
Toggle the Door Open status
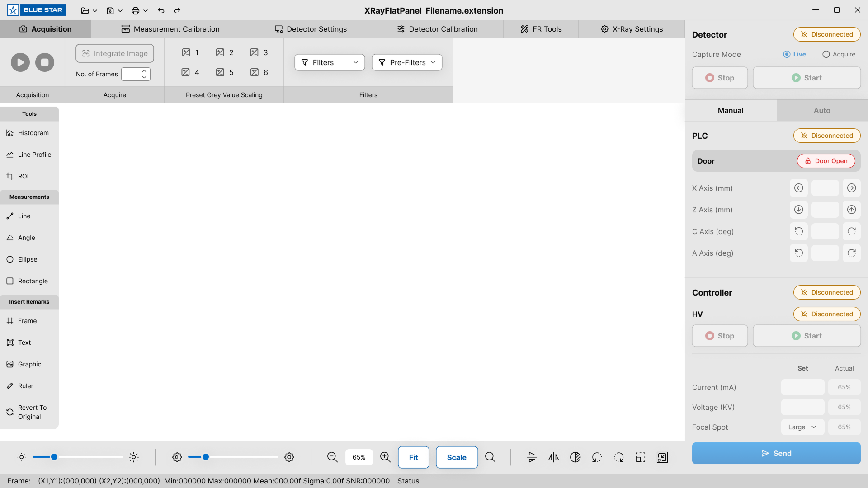click(826, 161)
